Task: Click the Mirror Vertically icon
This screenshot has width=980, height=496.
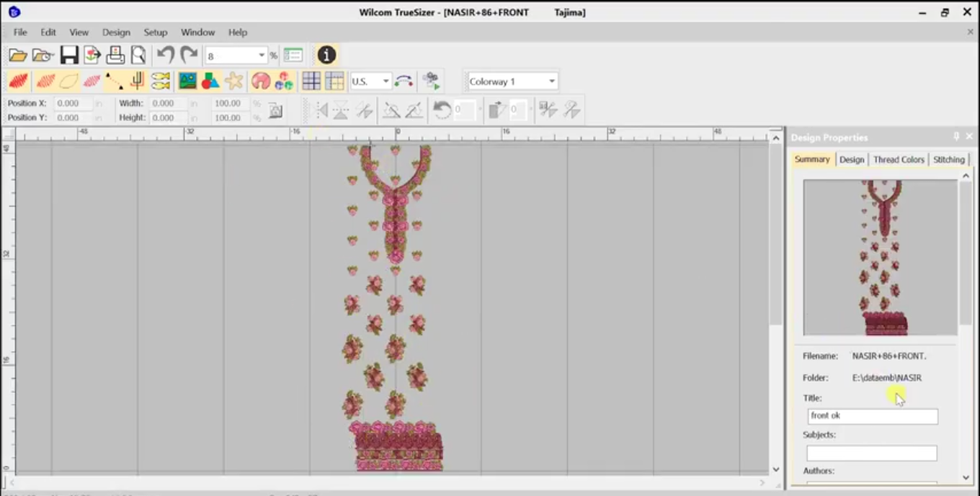Action: (x=341, y=110)
